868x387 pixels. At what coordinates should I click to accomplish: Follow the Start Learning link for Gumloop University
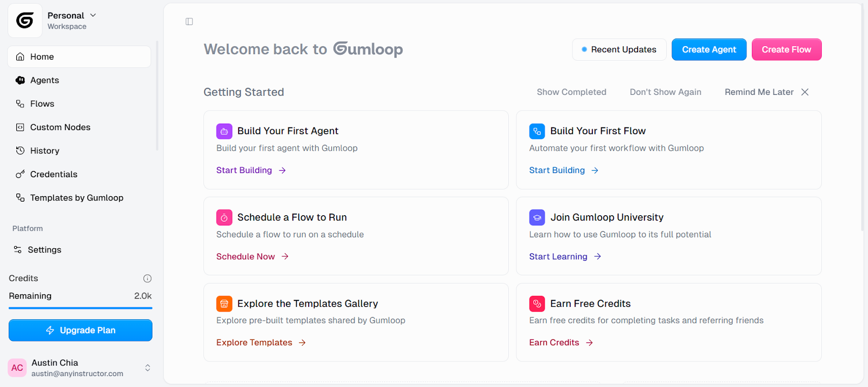(x=558, y=256)
